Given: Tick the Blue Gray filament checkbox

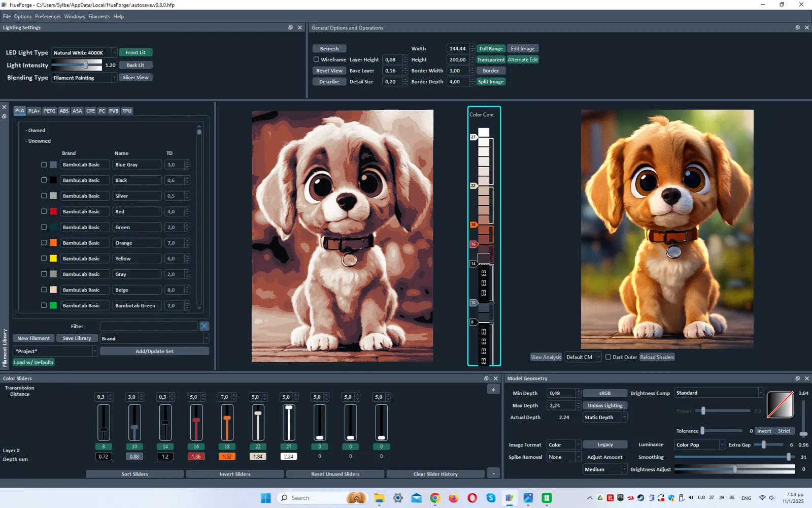Looking at the screenshot, I should 44,165.
